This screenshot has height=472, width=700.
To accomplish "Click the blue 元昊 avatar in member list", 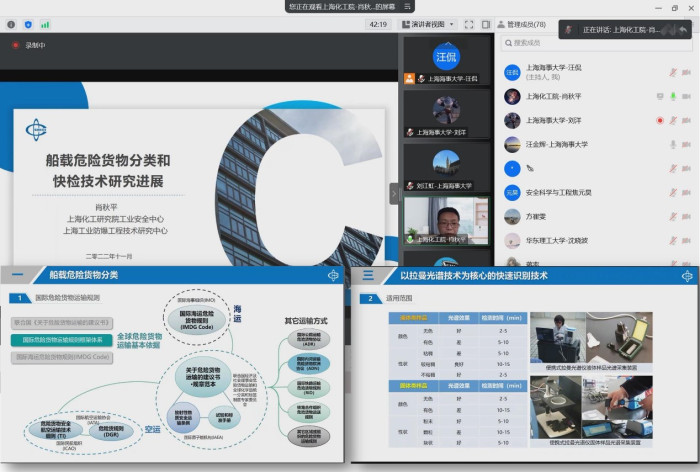I will pyautogui.click(x=512, y=192).
